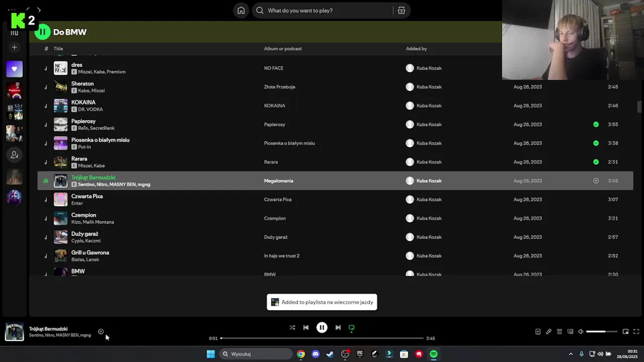The height and width of the screenshot is (362, 644).
Task: Open album link 'Złote Przeboje'
Action: click(279, 87)
